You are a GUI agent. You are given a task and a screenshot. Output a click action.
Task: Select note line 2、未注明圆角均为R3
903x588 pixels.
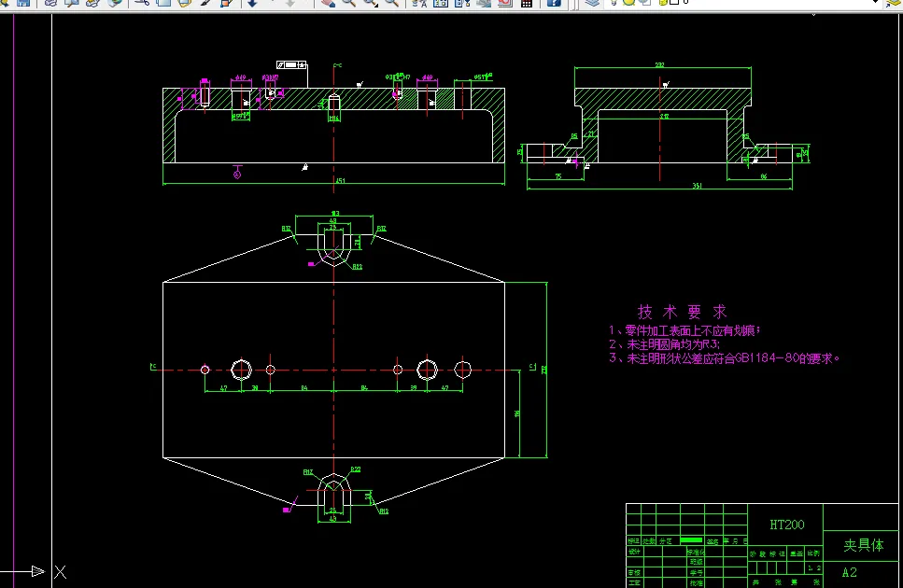[664, 344]
